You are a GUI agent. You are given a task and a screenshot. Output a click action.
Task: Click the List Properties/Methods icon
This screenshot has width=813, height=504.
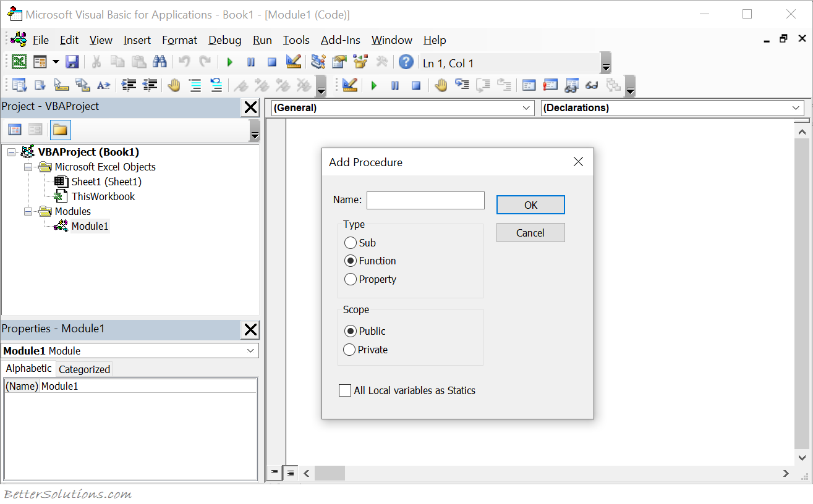[19, 85]
